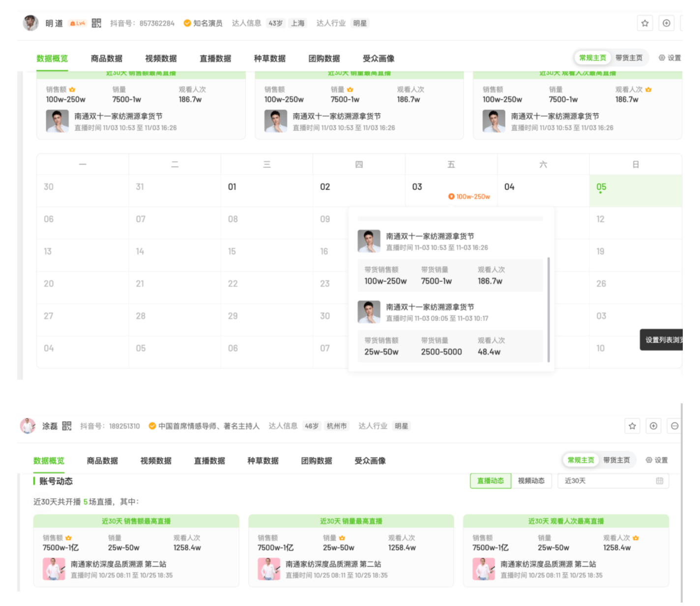The width and height of the screenshot is (700, 606).
Task: Star the 涂磊 profile with the favorite icon
Action: point(632,426)
